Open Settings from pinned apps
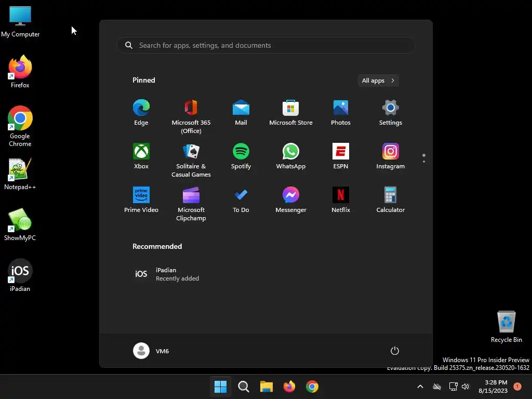Viewport: 532px width, 399px height. pyautogui.click(x=391, y=113)
